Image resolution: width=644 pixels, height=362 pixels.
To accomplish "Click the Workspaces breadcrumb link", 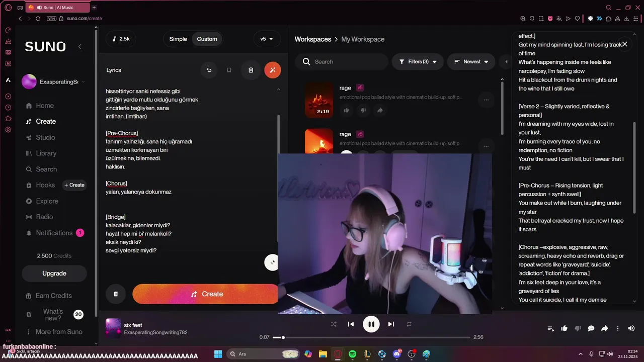I will (313, 39).
